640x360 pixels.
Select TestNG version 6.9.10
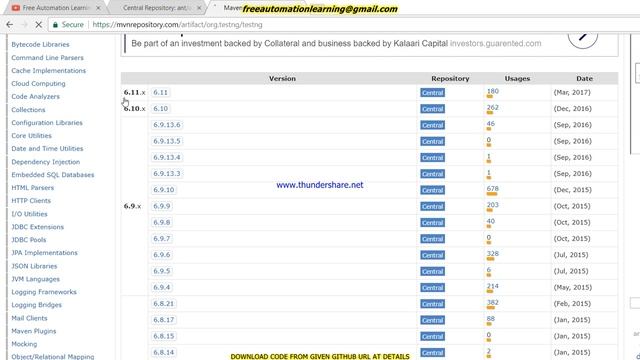point(164,190)
